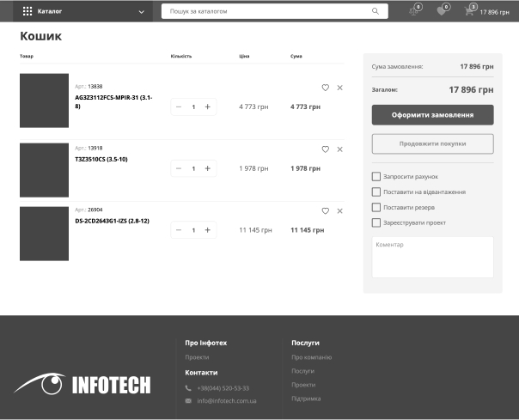Viewport: 519px width, 420px height.
Task: Open the shopping cart icon in header
Action: pos(469,11)
